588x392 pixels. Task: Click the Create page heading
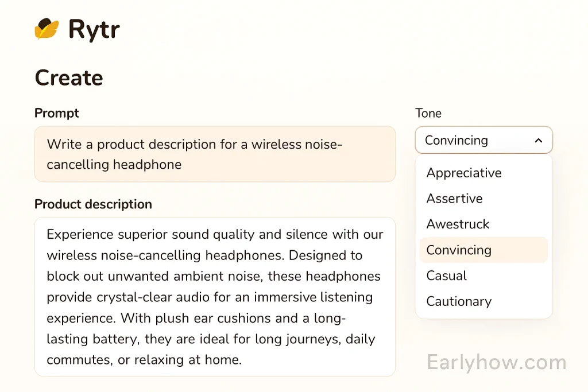[69, 78]
